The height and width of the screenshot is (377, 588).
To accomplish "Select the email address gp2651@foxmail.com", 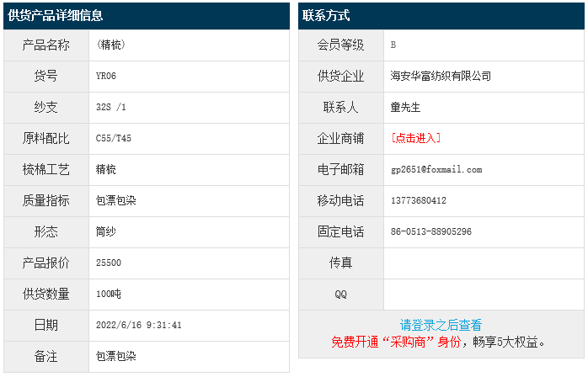I will click(x=436, y=169).
